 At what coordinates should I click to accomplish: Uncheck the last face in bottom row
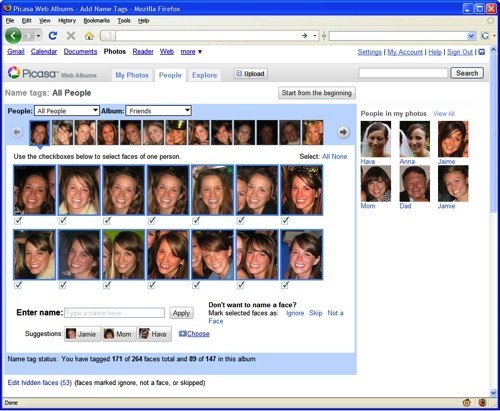tap(285, 285)
